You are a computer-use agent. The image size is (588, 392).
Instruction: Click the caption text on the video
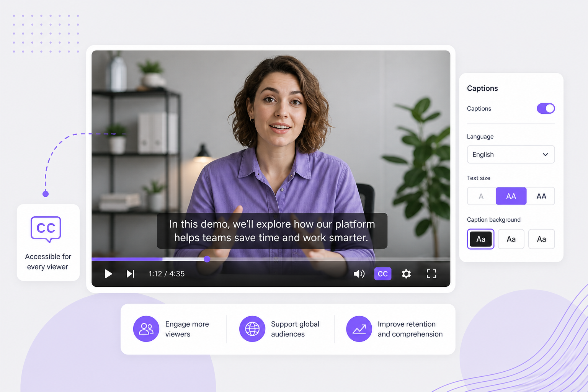coord(272,231)
